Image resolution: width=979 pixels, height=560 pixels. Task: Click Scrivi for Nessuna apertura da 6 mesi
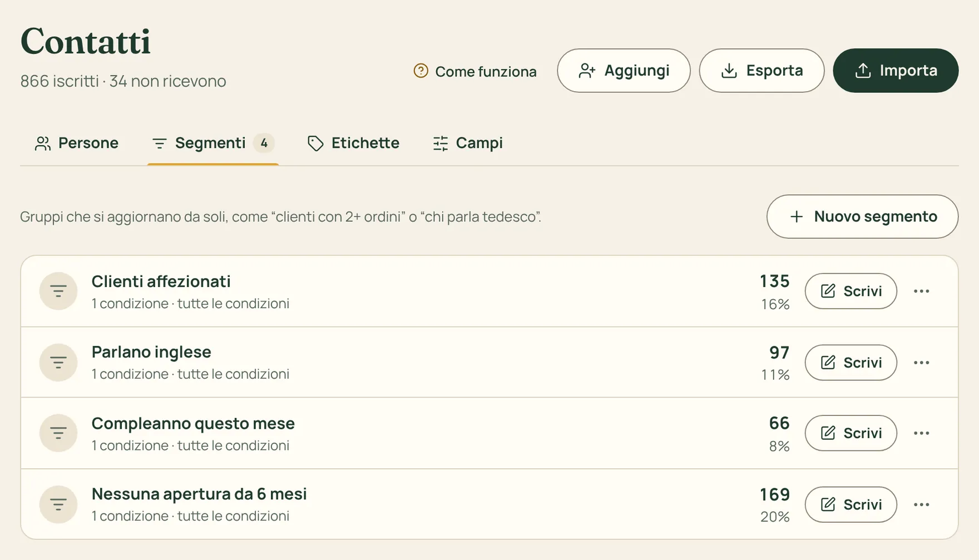pyautogui.click(x=851, y=504)
